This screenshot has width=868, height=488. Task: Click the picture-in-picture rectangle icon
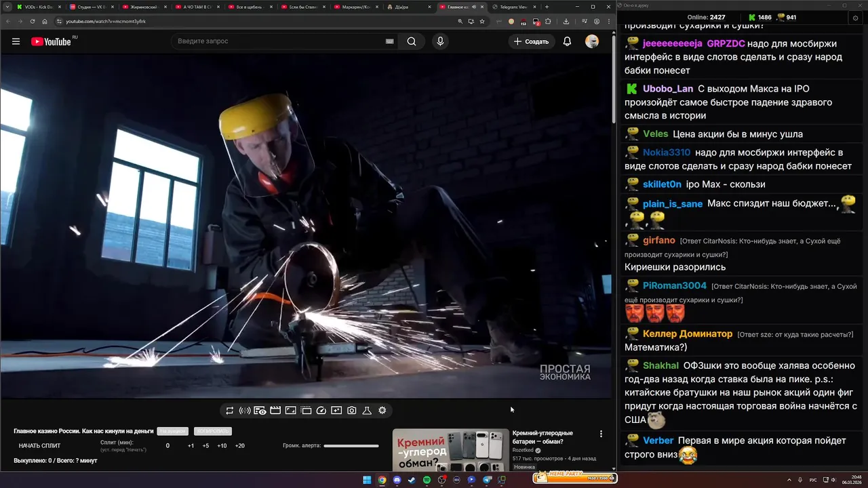290,410
